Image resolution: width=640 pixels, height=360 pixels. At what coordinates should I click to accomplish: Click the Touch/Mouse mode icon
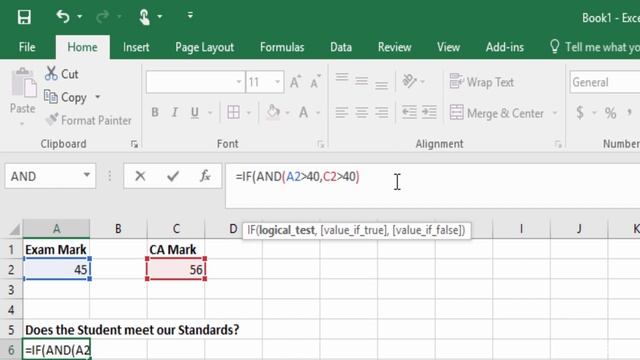pyautogui.click(x=144, y=17)
